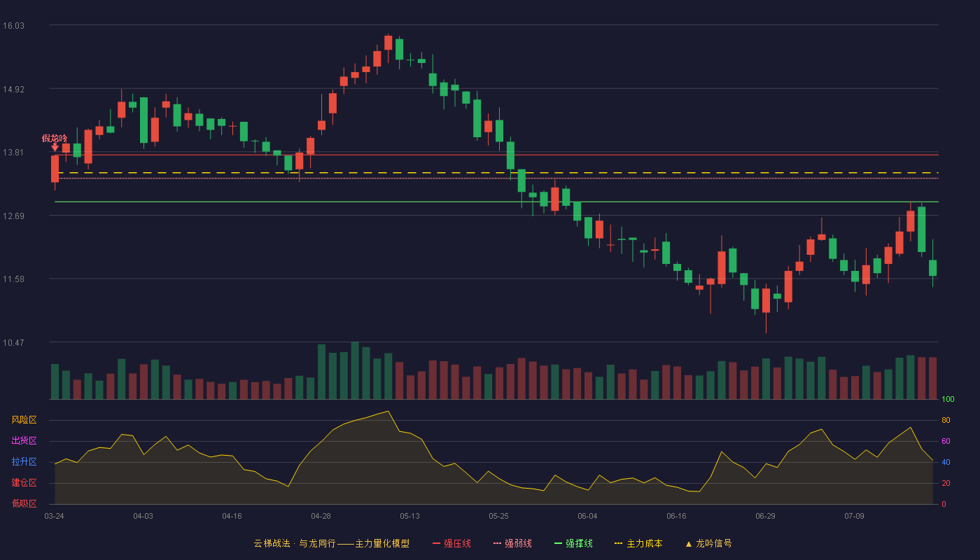Toggle the 强压线 legend entry
This screenshot has width=980, height=560.
click(x=451, y=543)
